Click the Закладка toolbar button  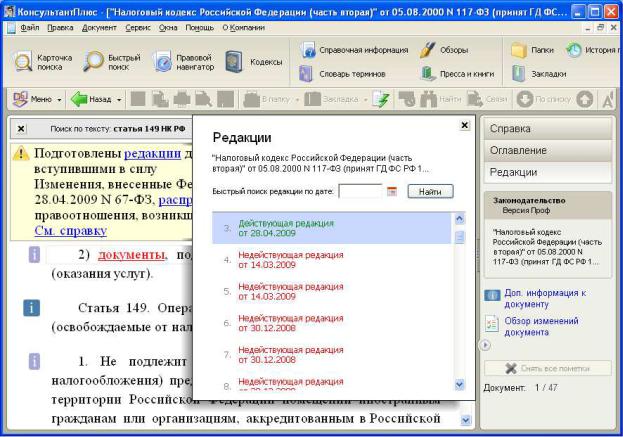point(331,99)
